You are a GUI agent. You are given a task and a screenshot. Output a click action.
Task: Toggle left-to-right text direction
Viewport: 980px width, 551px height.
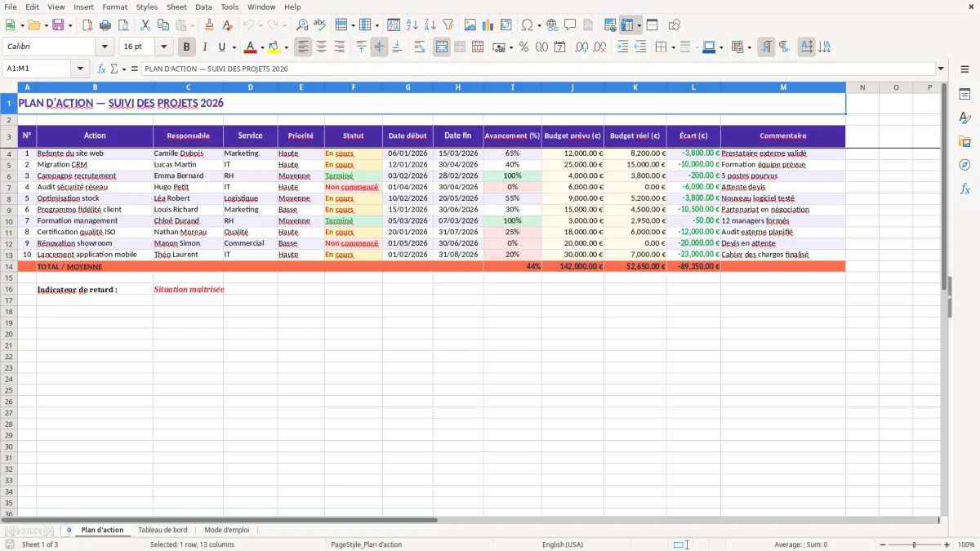click(766, 47)
